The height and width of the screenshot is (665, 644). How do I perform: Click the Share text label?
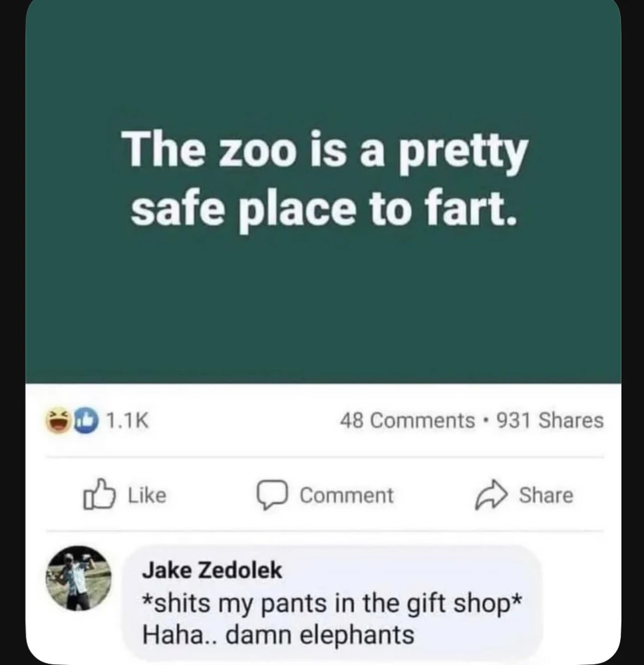coord(546,495)
